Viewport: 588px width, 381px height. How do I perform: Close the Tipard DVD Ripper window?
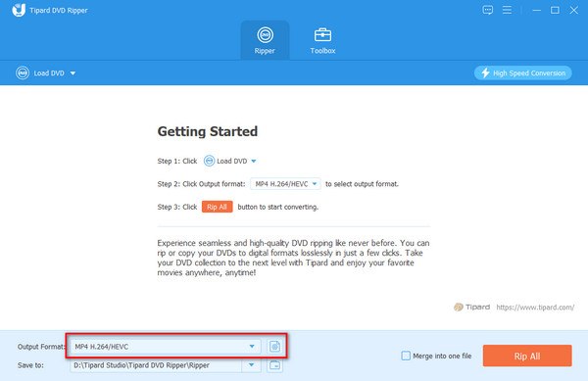pyautogui.click(x=573, y=10)
